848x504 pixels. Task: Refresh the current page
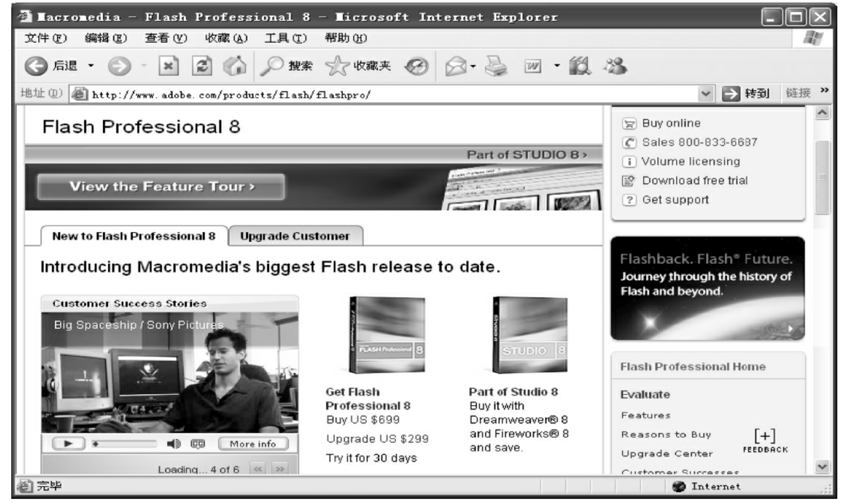pos(202,66)
